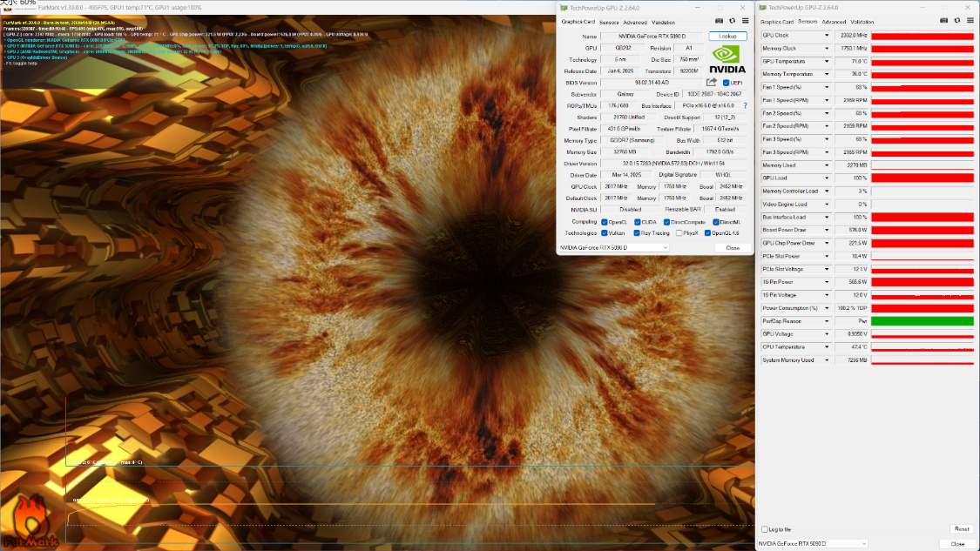980x551 pixels.
Task: Open the hamburger menu in the Sensors window
Action: pos(970,21)
